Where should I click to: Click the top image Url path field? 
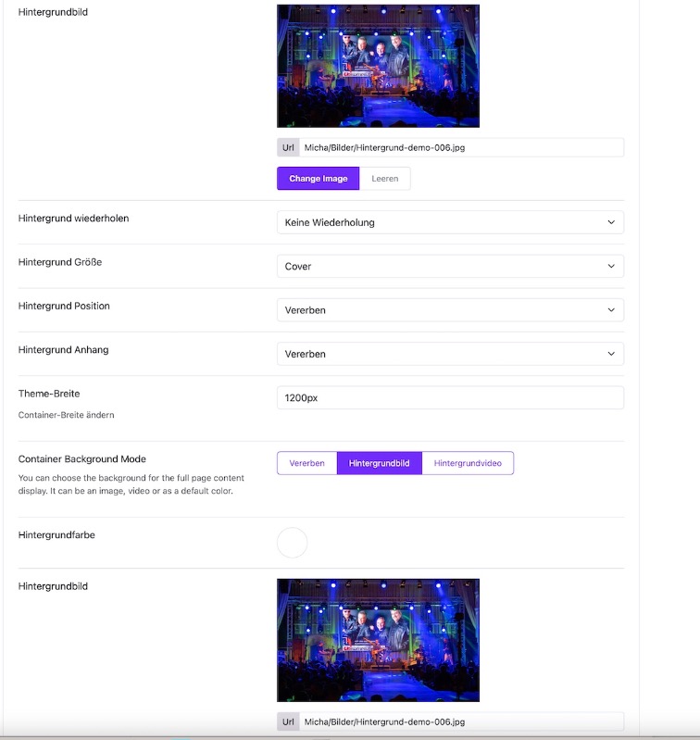click(461, 147)
